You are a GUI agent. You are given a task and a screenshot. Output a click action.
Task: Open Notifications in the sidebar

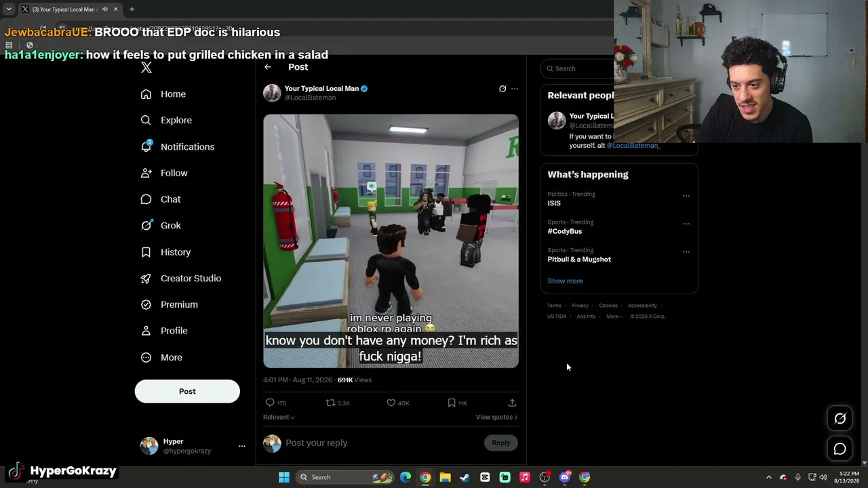pos(177,146)
